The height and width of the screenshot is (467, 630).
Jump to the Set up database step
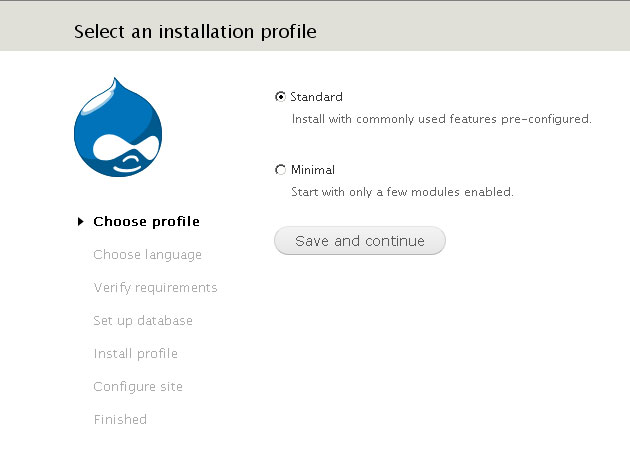(x=143, y=321)
